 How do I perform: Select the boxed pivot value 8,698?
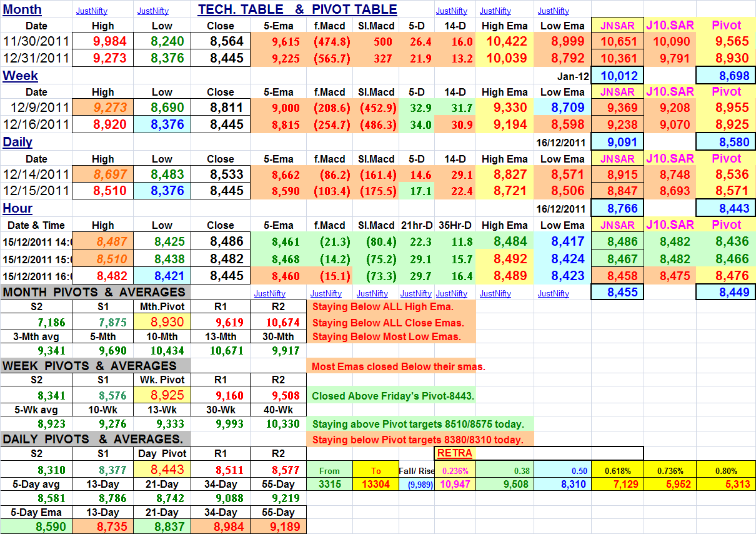click(726, 76)
